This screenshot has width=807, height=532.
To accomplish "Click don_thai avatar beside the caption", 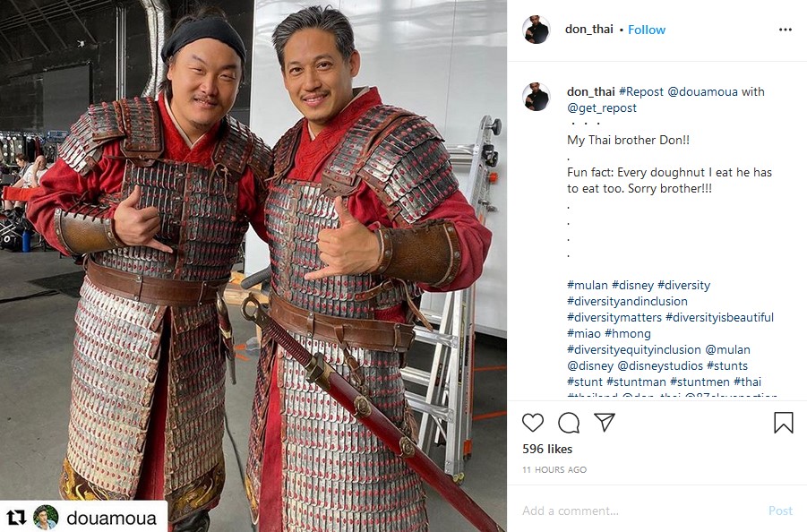I will pos(536,97).
